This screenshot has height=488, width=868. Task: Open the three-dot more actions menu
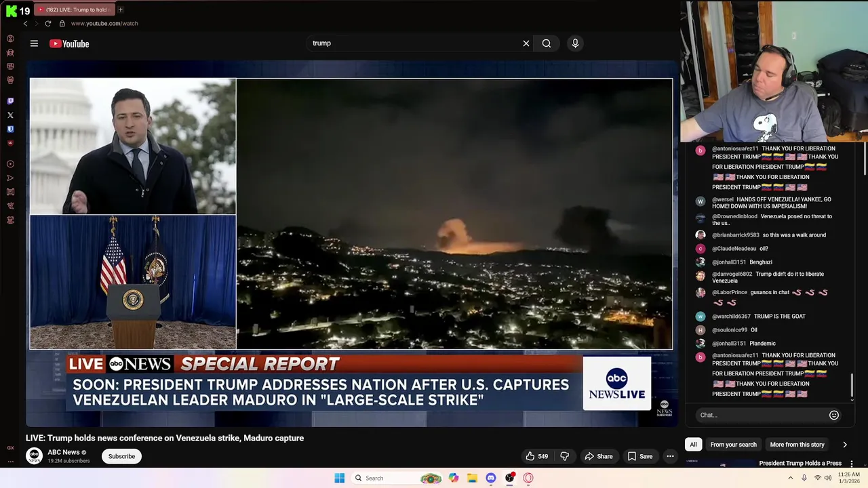tap(670, 456)
